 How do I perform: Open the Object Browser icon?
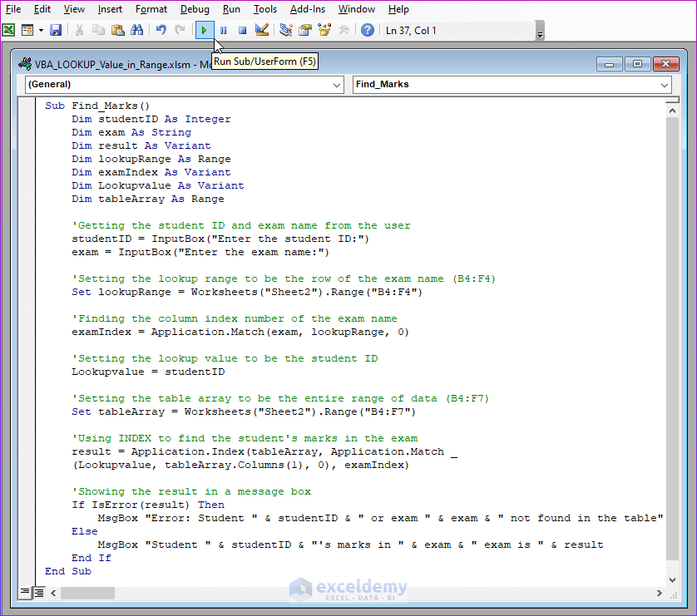(x=324, y=30)
